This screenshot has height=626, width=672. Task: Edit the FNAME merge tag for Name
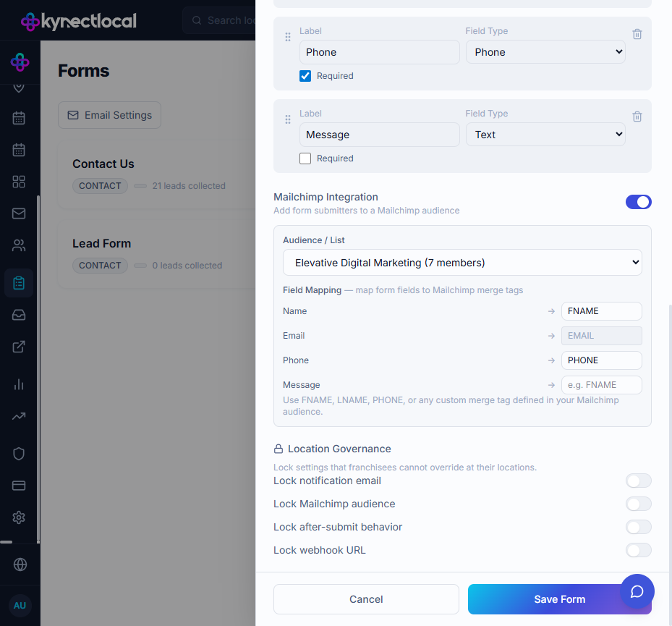[x=601, y=311]
